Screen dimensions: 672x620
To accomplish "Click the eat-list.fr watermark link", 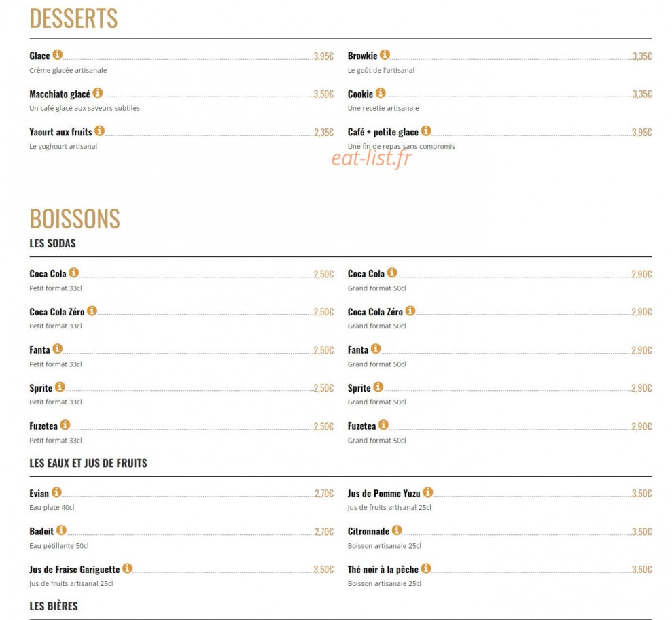I will (372, 158).
